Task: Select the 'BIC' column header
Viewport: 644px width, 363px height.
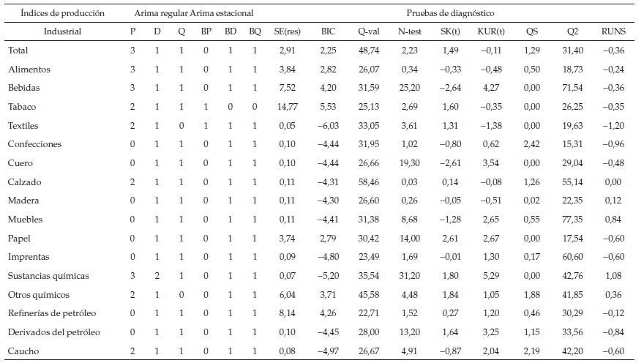Action: 328,31
